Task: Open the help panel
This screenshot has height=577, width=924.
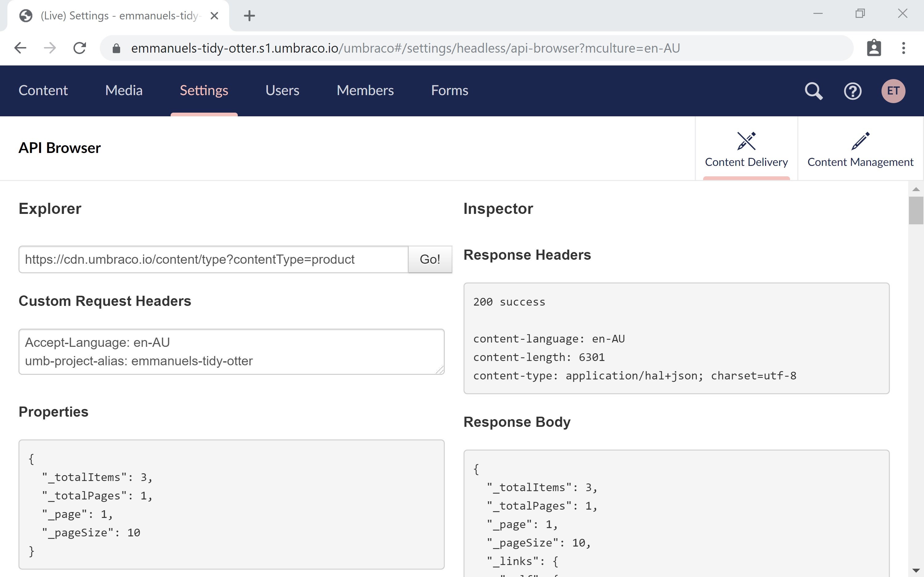Action: point(853,91)
